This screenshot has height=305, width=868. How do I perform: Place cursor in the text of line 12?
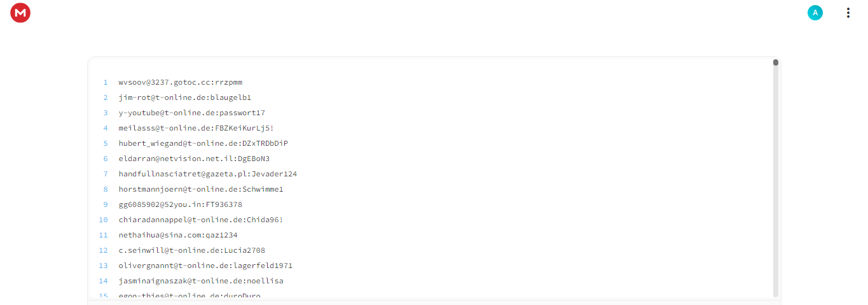click(x=192, y=250)
